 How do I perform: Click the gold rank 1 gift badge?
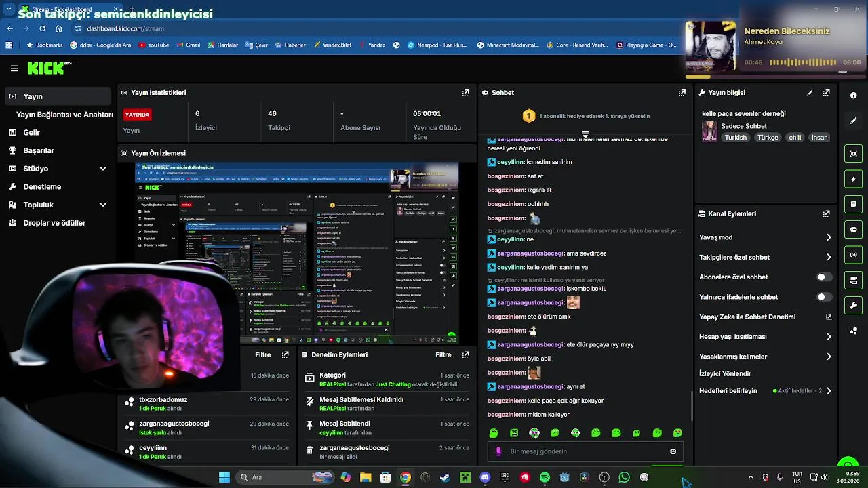528,116
